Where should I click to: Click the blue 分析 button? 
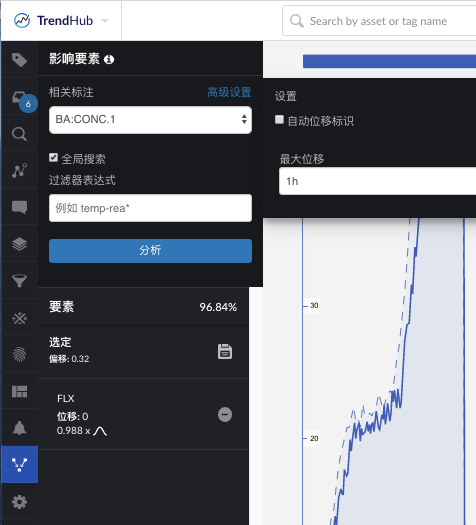pos(150,251)
